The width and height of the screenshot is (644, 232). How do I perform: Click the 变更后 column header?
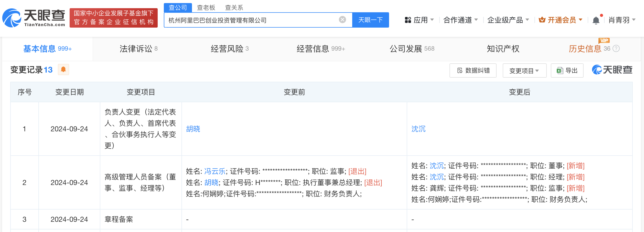tap(520, 92)
